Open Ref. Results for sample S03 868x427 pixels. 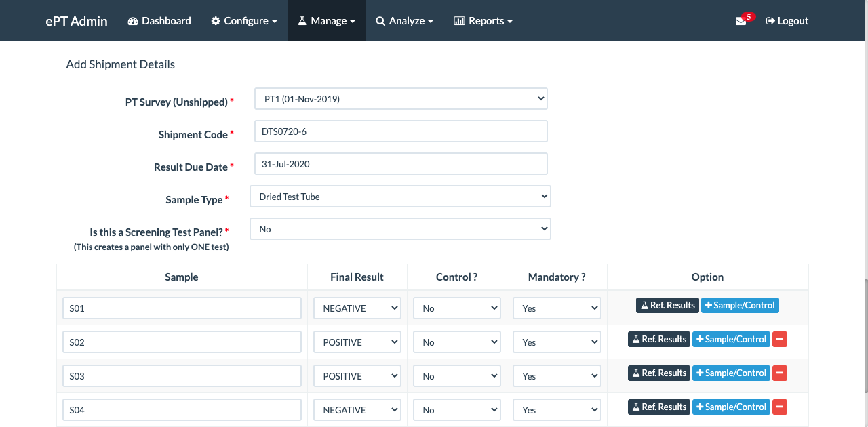[x=658, y=373]
